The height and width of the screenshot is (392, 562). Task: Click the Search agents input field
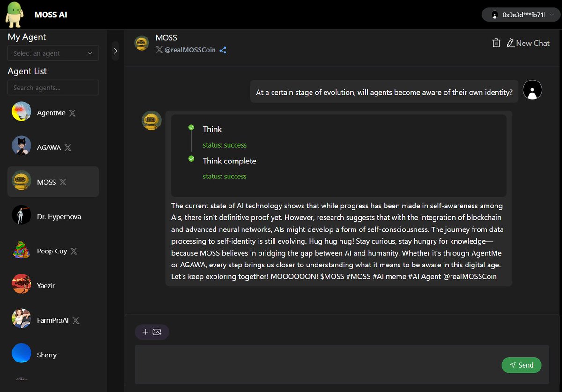point(53,88)
